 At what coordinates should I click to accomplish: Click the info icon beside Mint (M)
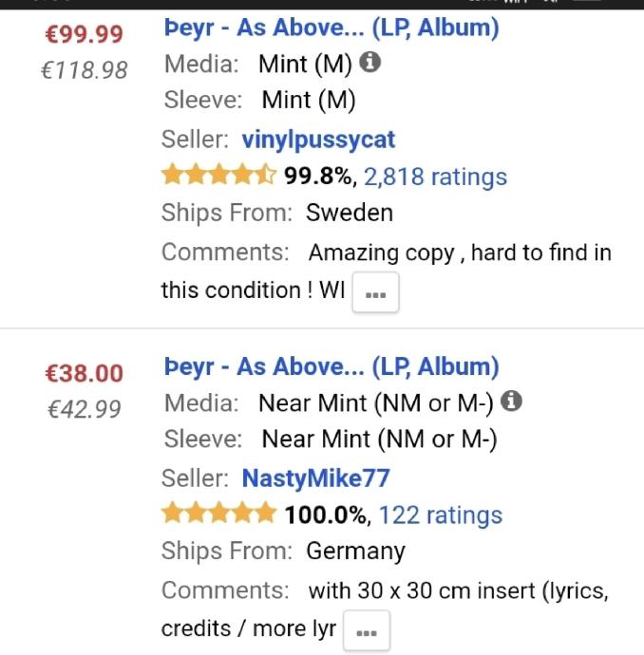click(x=371, y=64)
